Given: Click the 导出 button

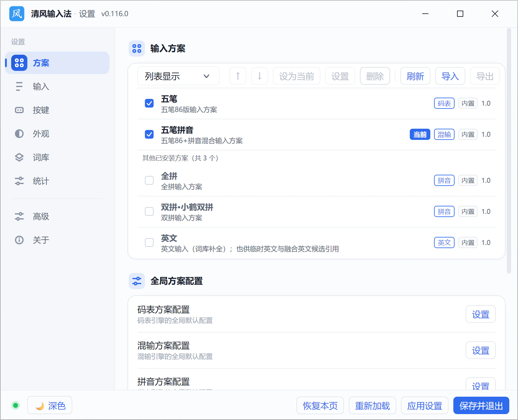Looking at the screenshot, I should (485, 76).
